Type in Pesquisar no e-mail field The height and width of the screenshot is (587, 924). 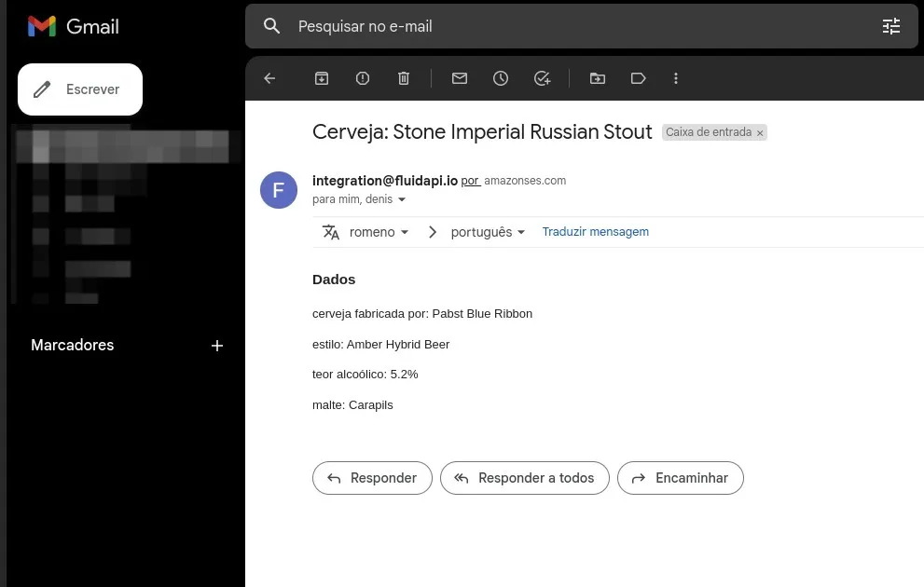point(581,26)
